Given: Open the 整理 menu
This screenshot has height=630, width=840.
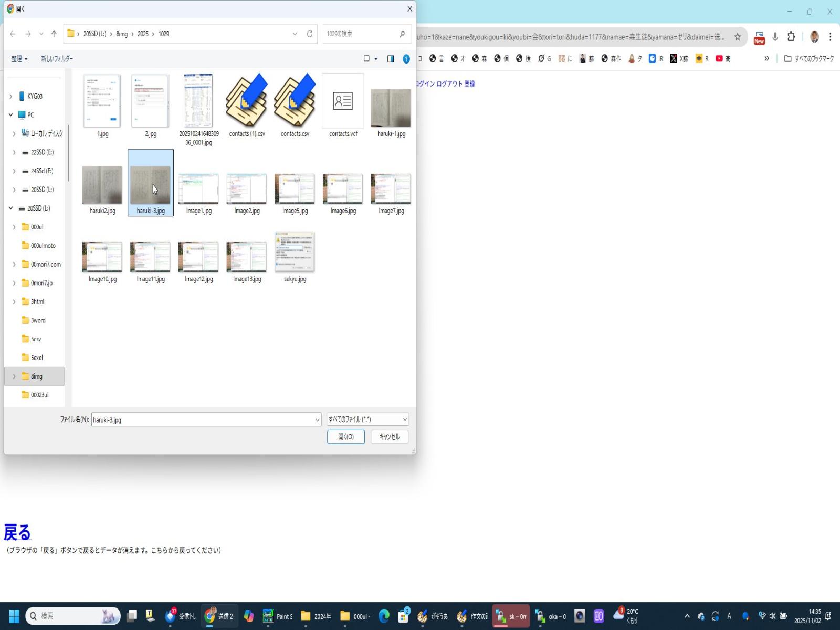Looking at the screenshot, I should tap(19, 59).
